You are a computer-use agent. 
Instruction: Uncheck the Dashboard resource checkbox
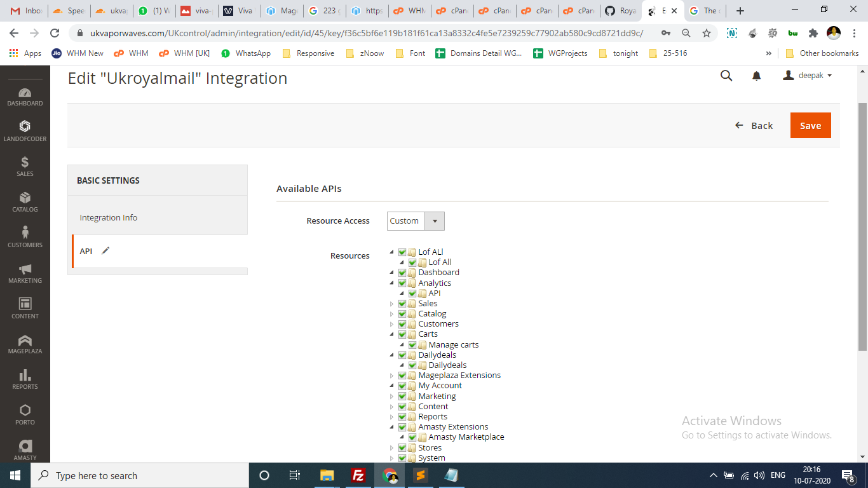click(x=402, y=273)
